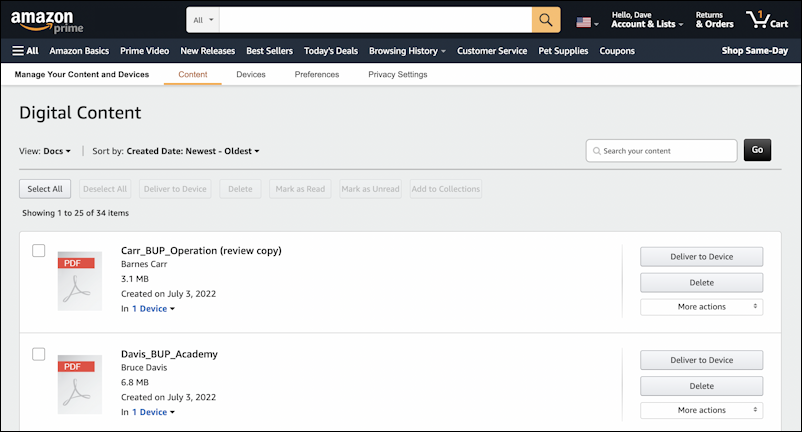Click PDF icon for Davis_BUP_Academy
This screenshot has width=802, height=432.
pos(79,384)
